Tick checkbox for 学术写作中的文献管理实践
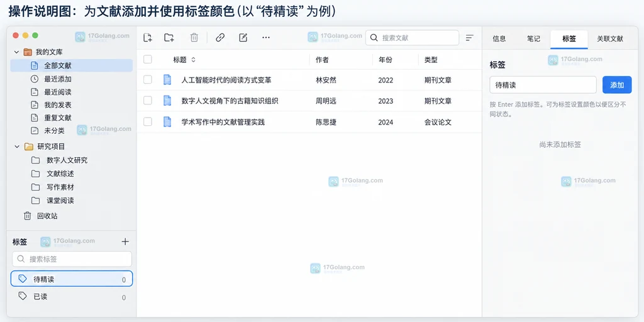The image size is (644, 322). (x=147, y=121)
